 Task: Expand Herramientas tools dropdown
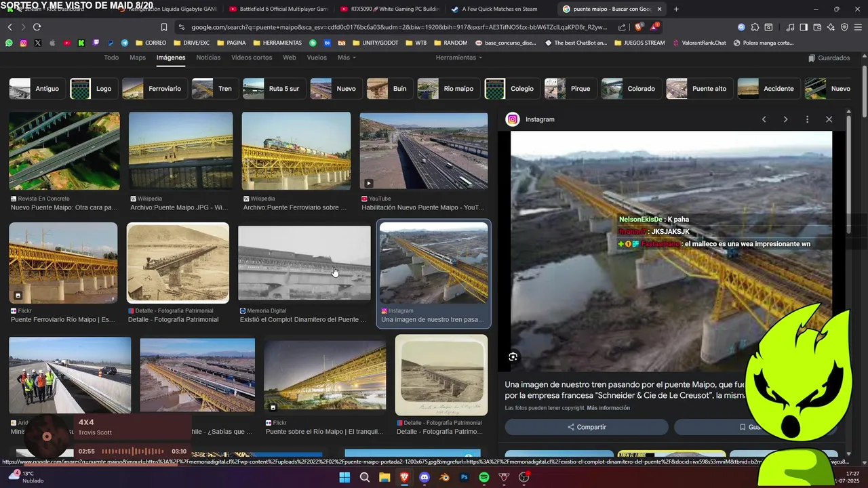point(459,58)
